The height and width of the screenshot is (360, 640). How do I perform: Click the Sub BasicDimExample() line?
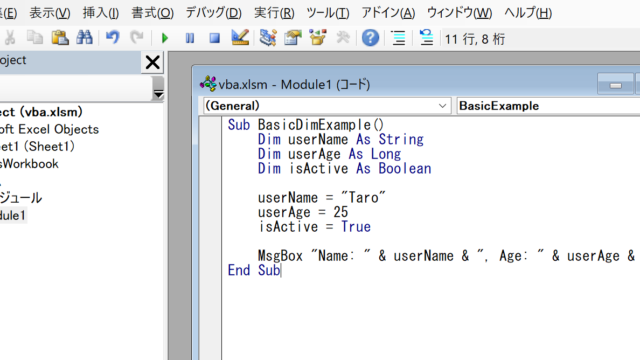306,125
